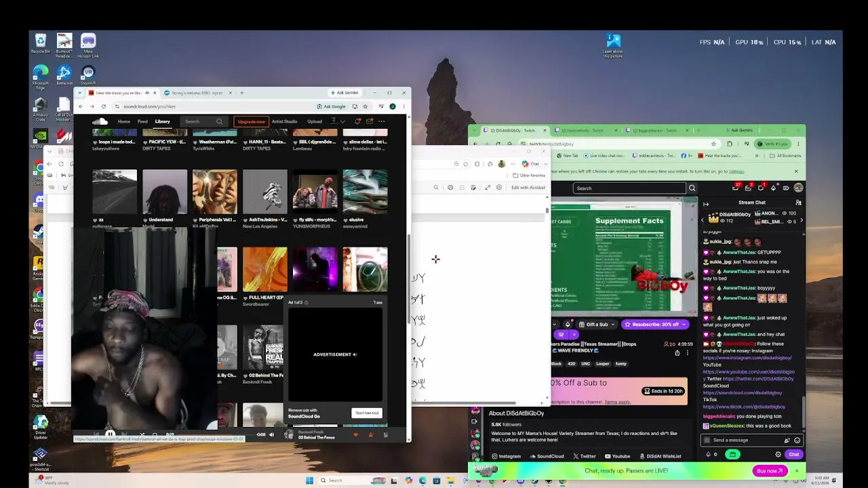Image resolution: width=868 pixels, height=488 pixels.
Task: Open the SoundCloud logo home link
Action: [100, 121]
